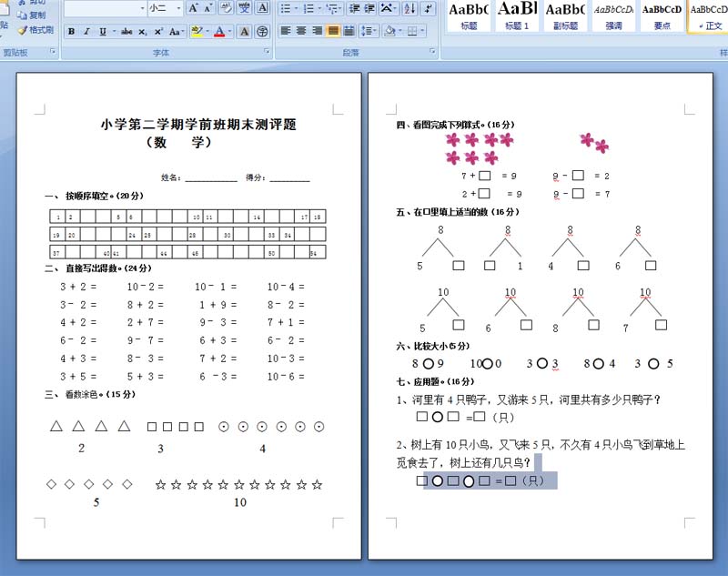Apply the 标题 style

click(x=469, y=16)
